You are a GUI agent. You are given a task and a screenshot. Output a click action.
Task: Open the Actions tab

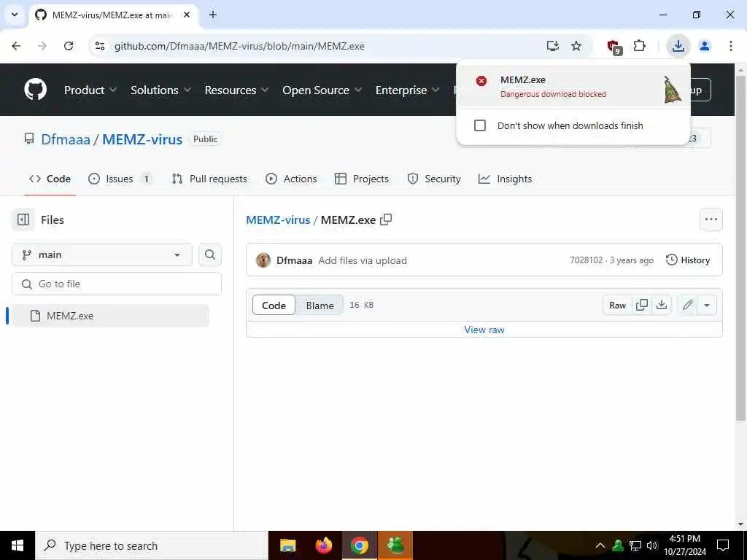(291, 179)
